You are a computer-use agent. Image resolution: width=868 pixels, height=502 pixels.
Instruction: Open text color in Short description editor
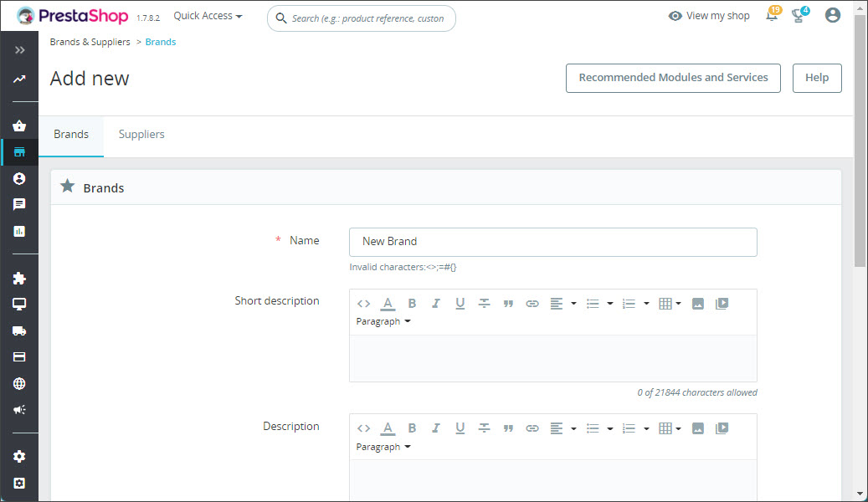(x=388, y=304)
